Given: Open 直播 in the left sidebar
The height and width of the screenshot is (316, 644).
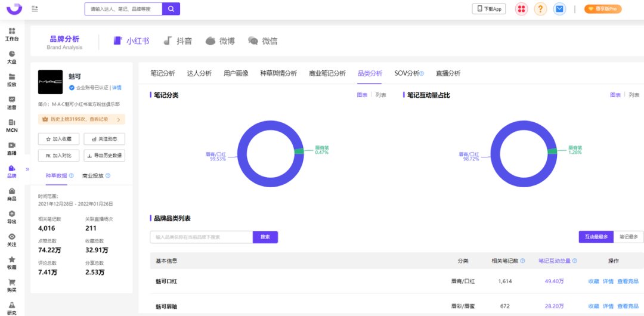Looking at the screenshot, I should point(12,148).
